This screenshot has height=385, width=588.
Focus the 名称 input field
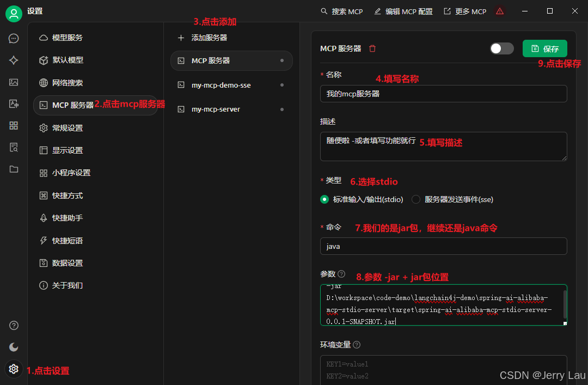click(443, 94)
